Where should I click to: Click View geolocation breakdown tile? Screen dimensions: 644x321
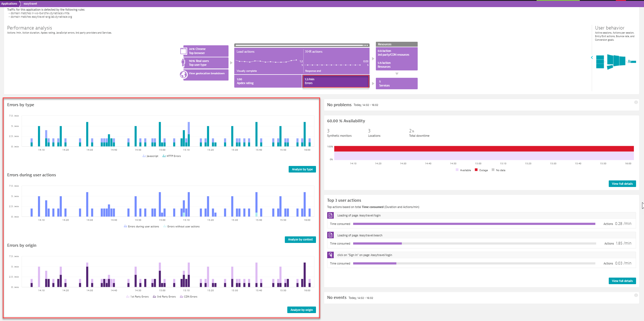(x=206, y=75)
